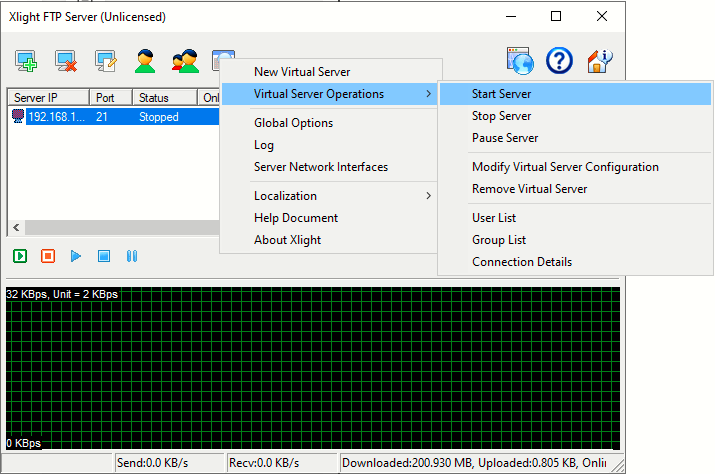Choose Stop Server in submenu

pyautogui.click(x=575, y=115)
